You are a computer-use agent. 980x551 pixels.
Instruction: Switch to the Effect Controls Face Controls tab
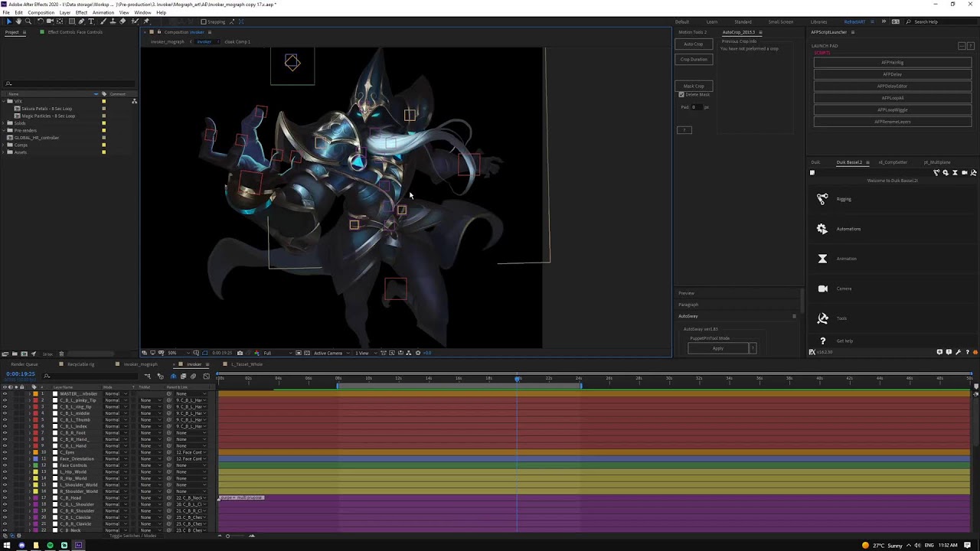[x=75, y=32]
